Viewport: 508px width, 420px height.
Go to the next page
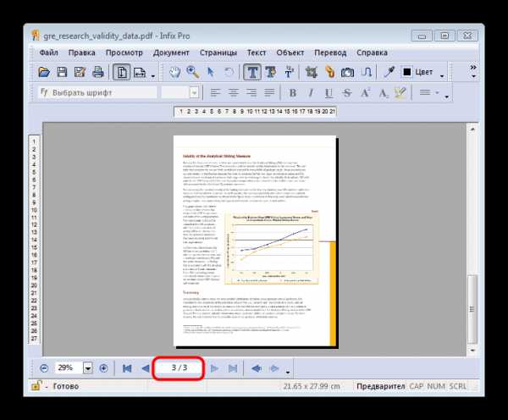[214, 368]
